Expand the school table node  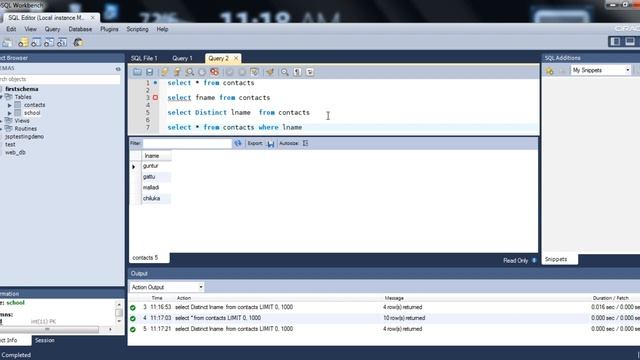(x=10, y=113)
